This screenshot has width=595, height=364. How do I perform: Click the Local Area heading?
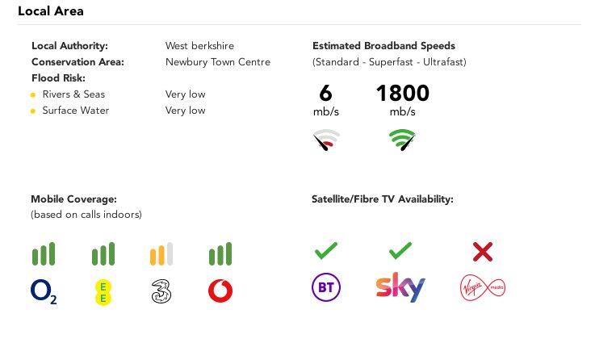(51, 11)
